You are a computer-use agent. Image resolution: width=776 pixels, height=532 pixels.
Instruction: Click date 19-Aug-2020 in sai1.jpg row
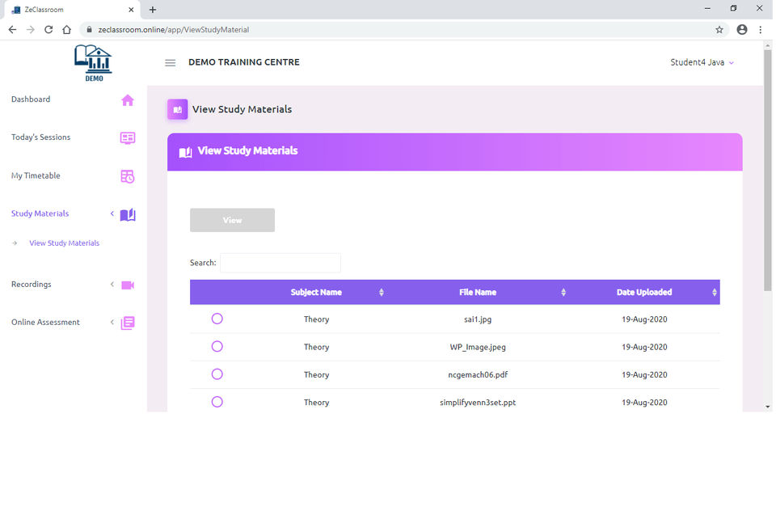click(x=644, y=319)
